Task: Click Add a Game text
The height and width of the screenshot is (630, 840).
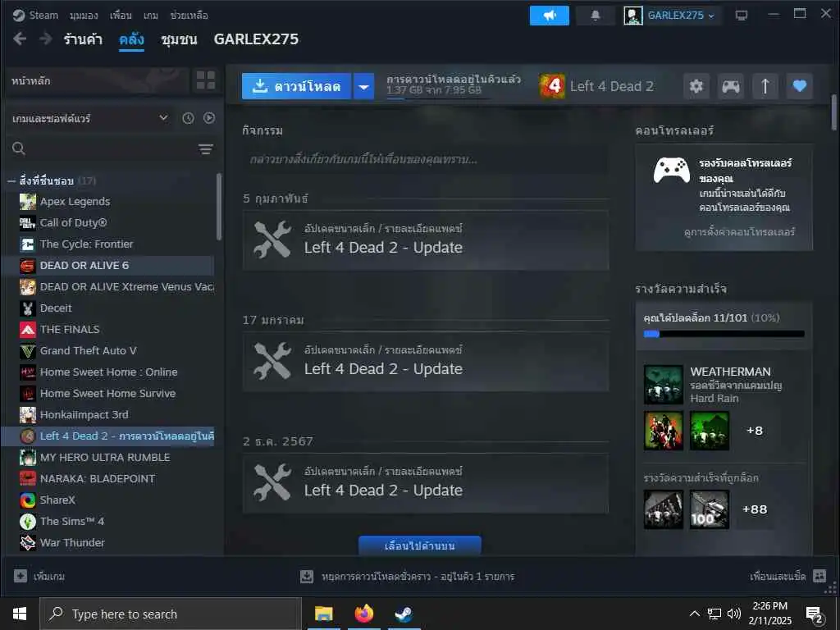Action: coord(49,577)
